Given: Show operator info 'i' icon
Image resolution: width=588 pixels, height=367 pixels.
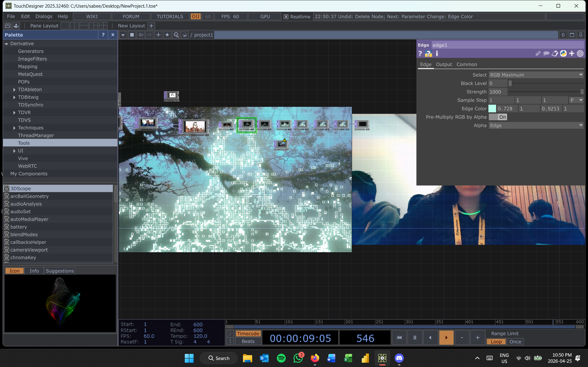Looking at the screenshot, I should 437,54.
